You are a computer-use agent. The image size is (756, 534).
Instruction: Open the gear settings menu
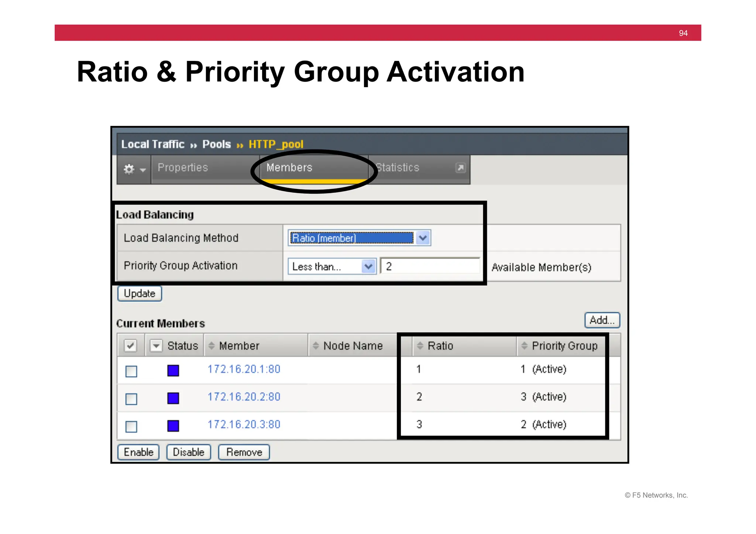point(134,169)
